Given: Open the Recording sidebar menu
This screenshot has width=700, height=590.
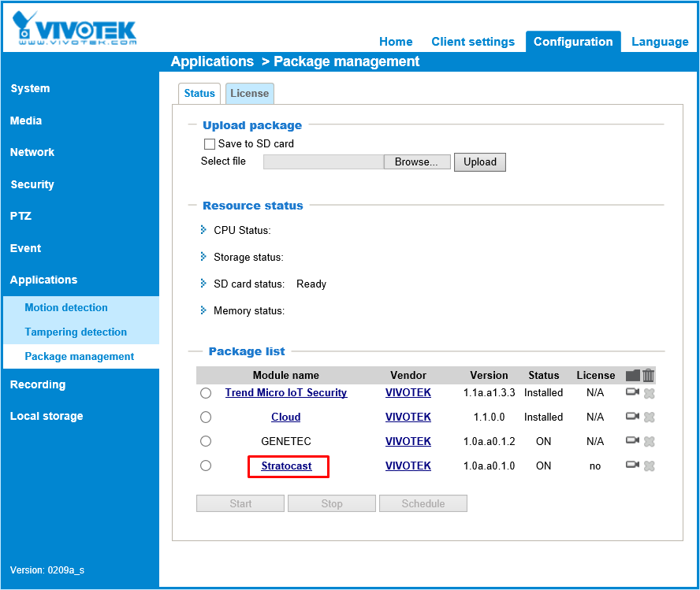Looking at the screenshot, I should pyautogui.click(x=38, y=384).
